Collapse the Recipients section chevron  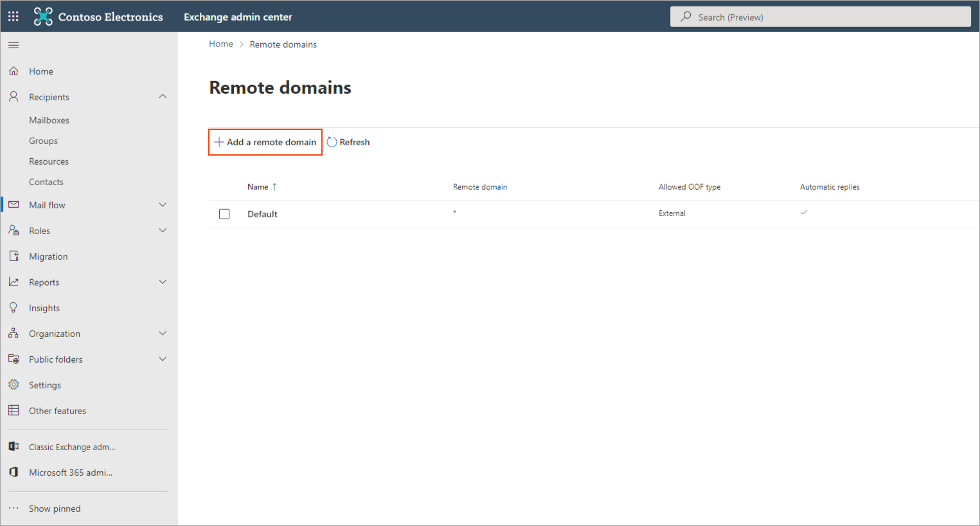pos(163,96)
